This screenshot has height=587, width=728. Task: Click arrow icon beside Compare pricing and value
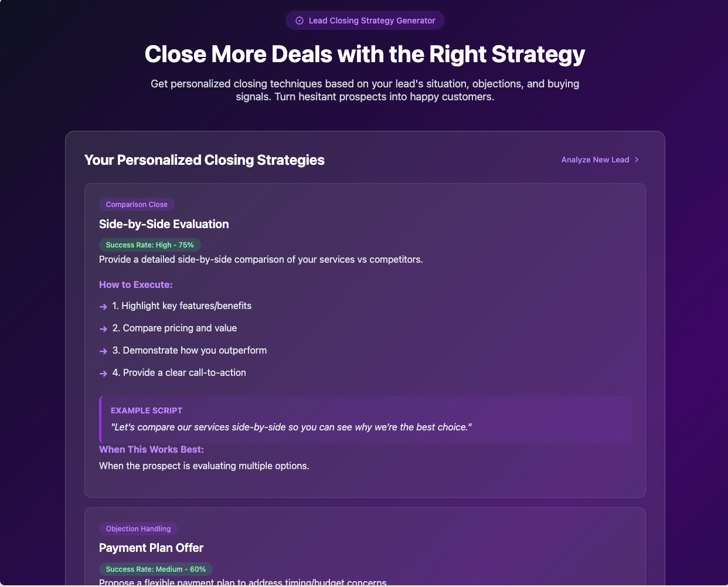click(x=103, y=329)
